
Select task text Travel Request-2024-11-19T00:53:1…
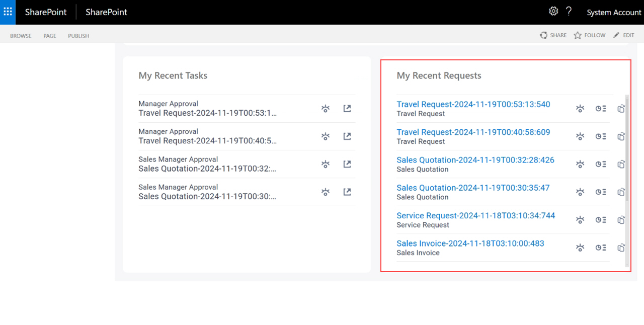207,113
